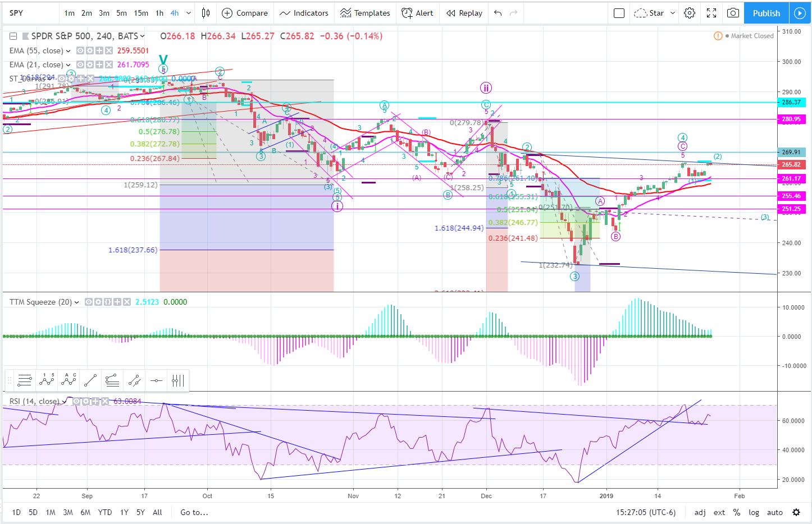The image size is (812, 524).
Task: Open settings for EMA 55 indicator
Action: [x=90, y=50]
